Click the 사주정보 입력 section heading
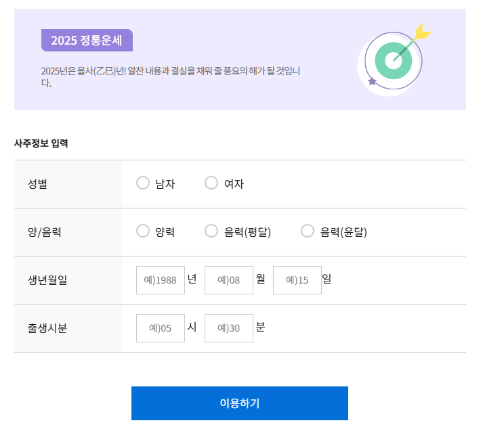483x448 pixels. tap(41, 143)
